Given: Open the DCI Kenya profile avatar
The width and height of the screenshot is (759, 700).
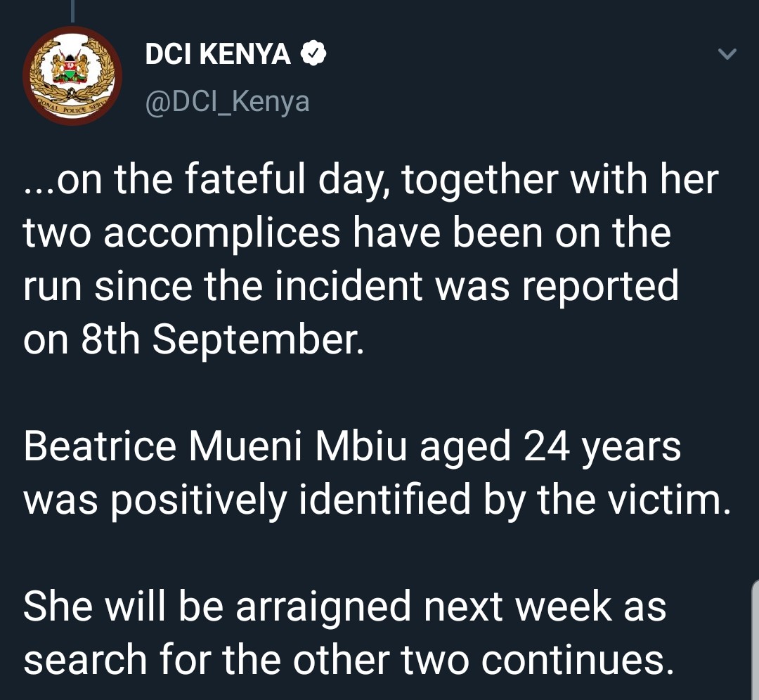Looking at the screenshot, I should (72, 76).
